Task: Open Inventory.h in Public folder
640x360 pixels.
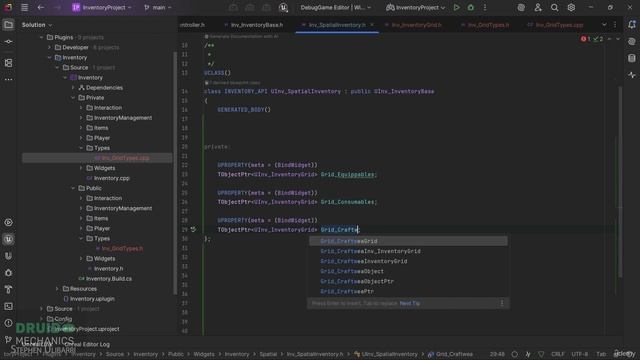Action: click(109, 269)
